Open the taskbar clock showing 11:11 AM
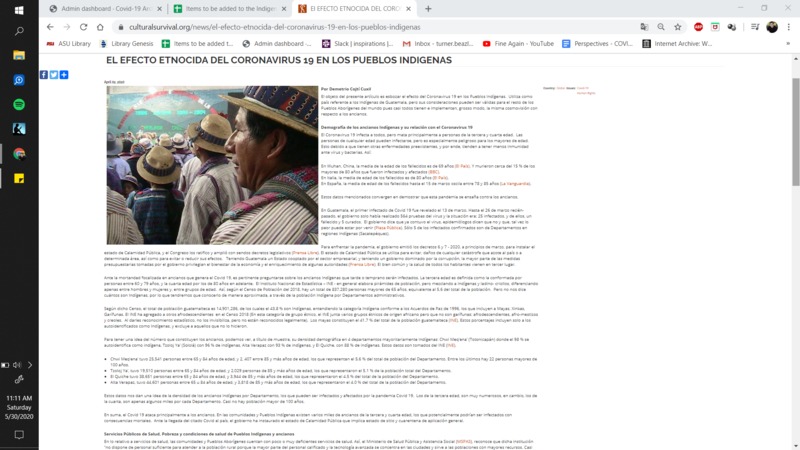 (x=19, y=407)
